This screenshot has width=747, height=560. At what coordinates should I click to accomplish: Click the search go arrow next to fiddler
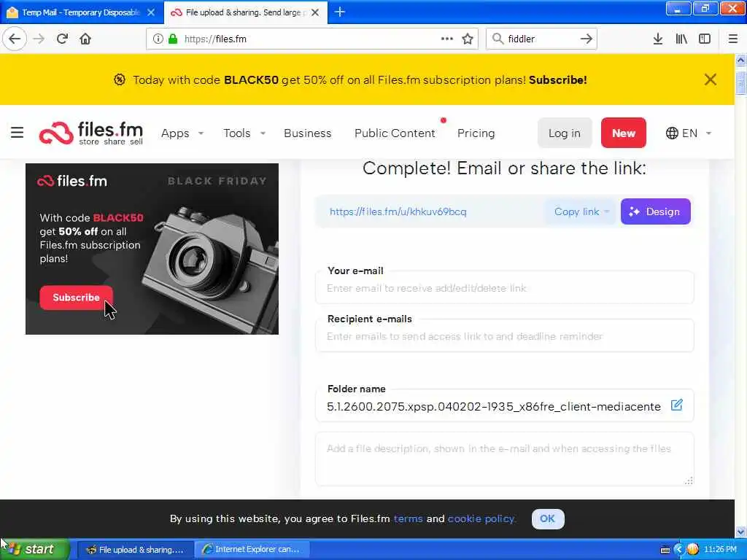(587, 39)
